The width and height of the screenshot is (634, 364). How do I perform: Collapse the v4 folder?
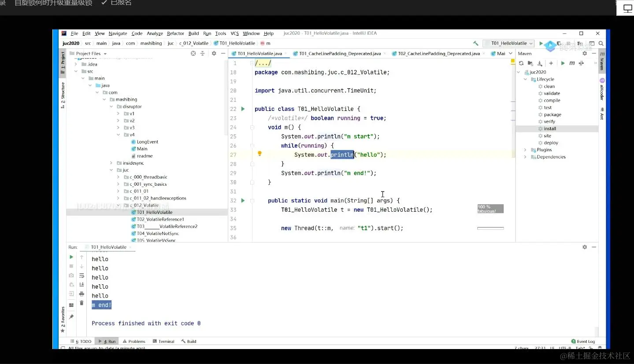coord(119,135)
